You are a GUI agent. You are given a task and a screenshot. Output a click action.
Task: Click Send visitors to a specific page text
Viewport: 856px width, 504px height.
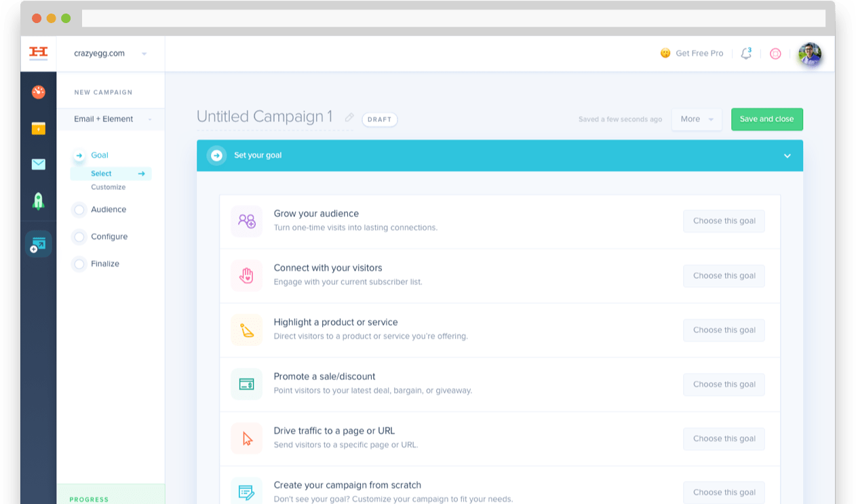(346, 445)
